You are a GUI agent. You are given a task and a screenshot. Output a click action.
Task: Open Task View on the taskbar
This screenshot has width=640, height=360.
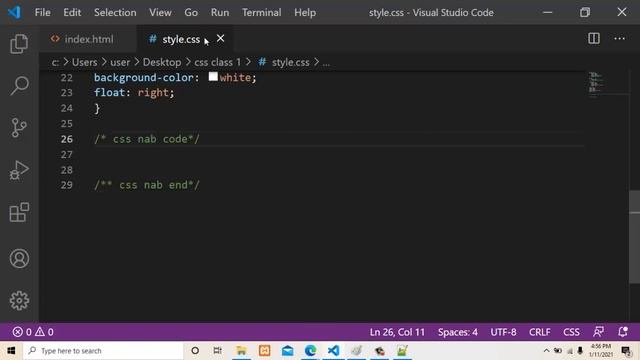pos(218,351)
